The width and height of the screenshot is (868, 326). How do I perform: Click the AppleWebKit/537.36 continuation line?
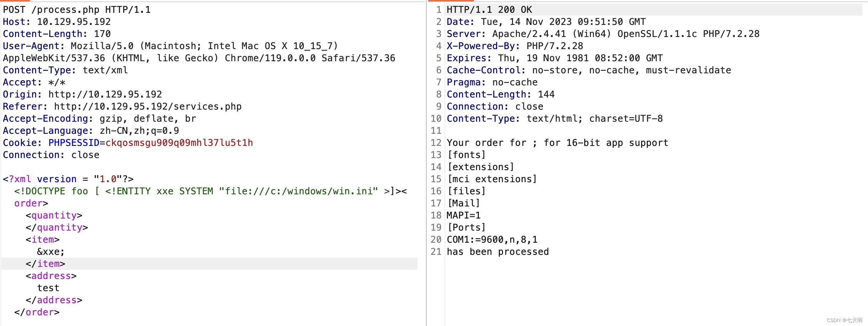[199, 58]
